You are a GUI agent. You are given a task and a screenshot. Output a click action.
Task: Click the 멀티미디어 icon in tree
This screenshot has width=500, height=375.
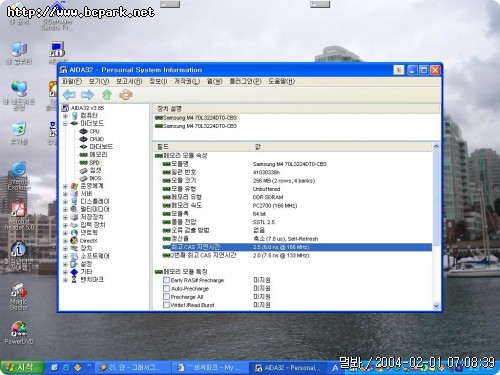74,209
